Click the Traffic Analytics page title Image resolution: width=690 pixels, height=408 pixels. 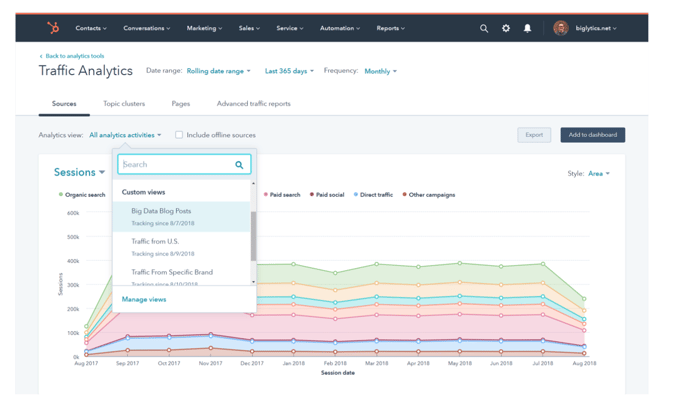click(86, 71)
